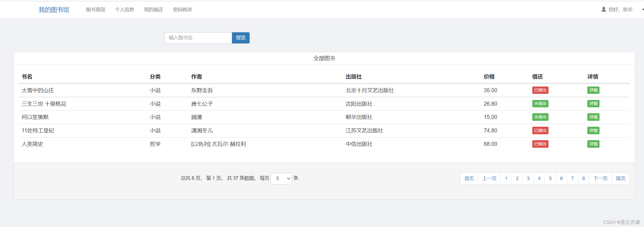Jump to page 8
This screenshot has width=644, height=227.
click(584, 178)
